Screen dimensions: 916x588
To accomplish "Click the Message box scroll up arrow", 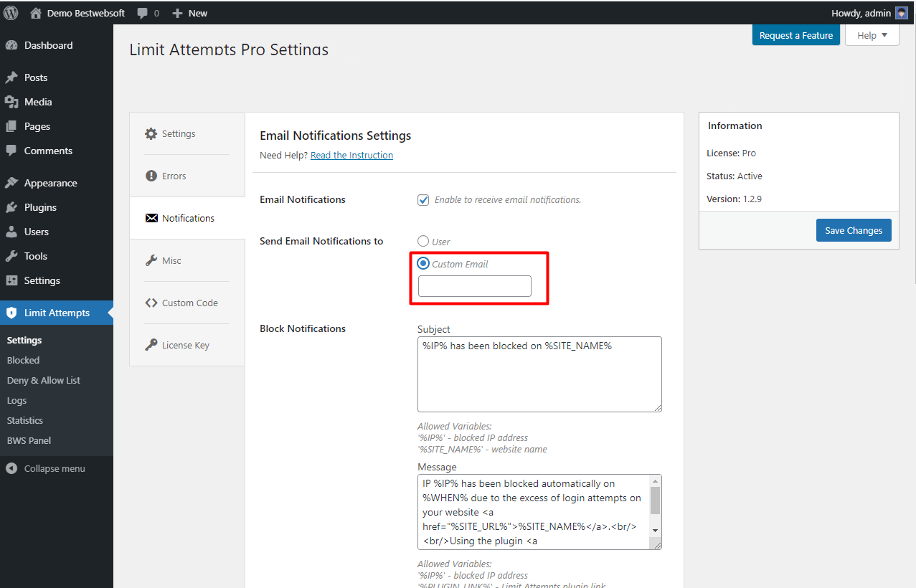I will (655, 481).
